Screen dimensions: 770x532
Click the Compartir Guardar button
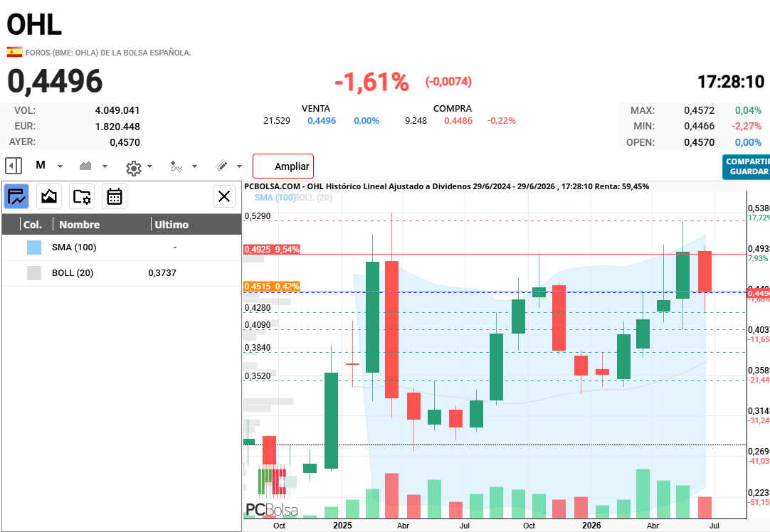pyautogui.click(x=747, y=167)
